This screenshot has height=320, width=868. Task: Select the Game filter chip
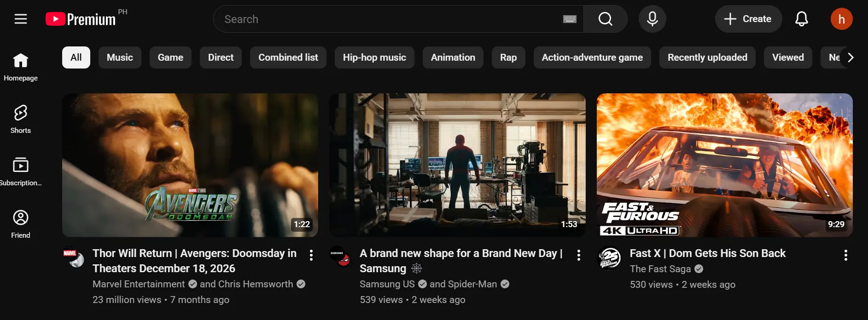tap(170, 57)
